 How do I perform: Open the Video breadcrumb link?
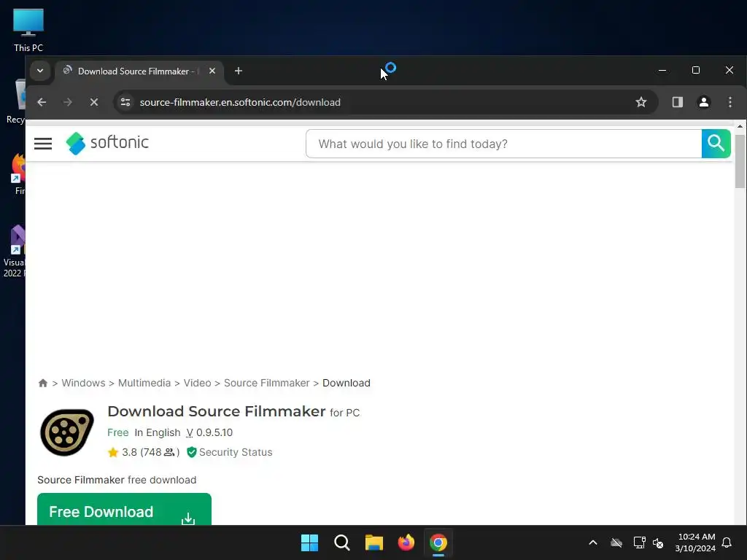197,383
